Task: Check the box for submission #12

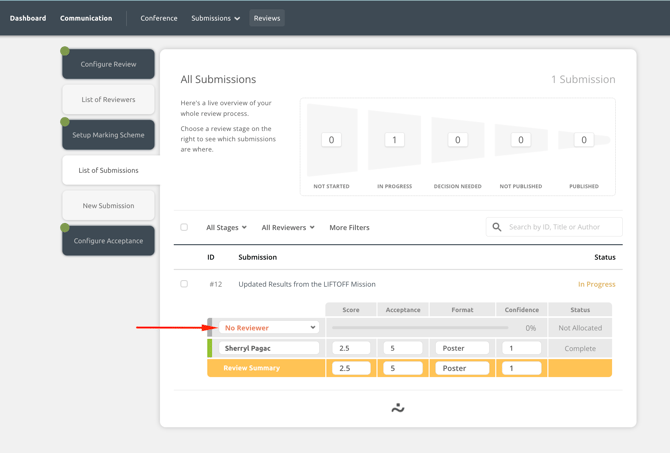Action: click(184, 284)
